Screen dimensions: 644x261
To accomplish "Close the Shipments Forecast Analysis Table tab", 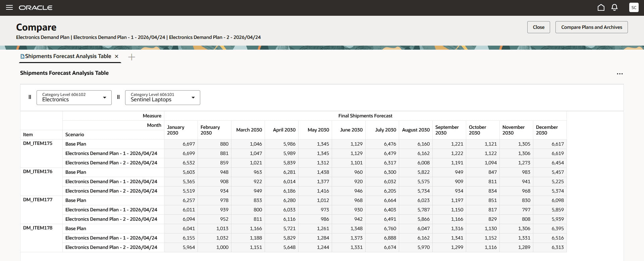I will click(117, 56).
